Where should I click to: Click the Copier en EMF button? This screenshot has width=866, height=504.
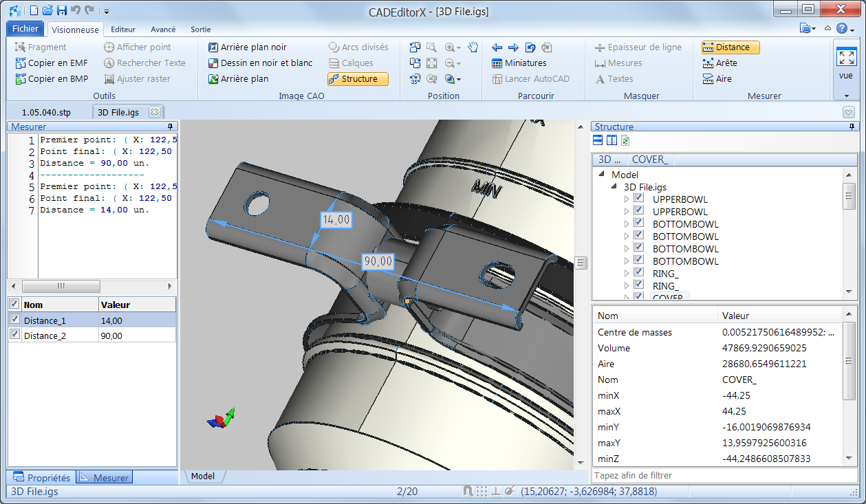(x=52, y=63)
